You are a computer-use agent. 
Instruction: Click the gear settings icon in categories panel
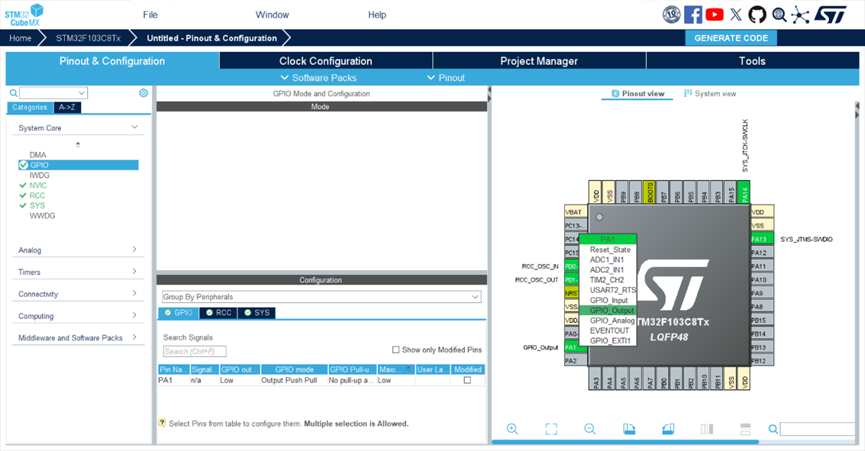143,93
